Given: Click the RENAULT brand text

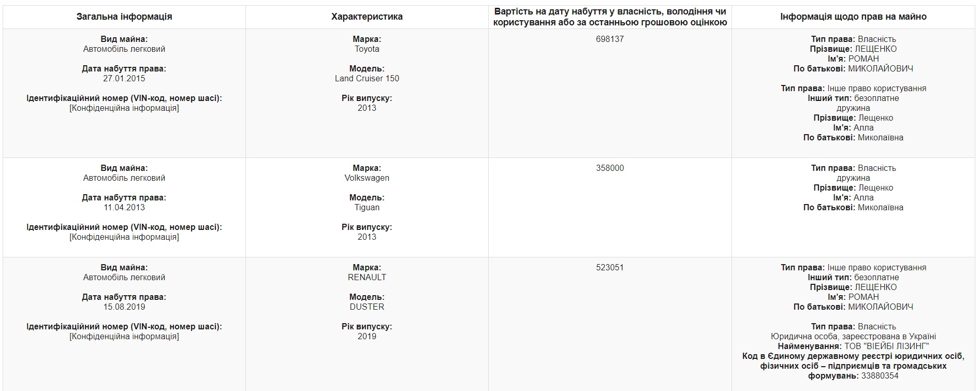Looking at the screenshot, I should click(x=367, y=277).
